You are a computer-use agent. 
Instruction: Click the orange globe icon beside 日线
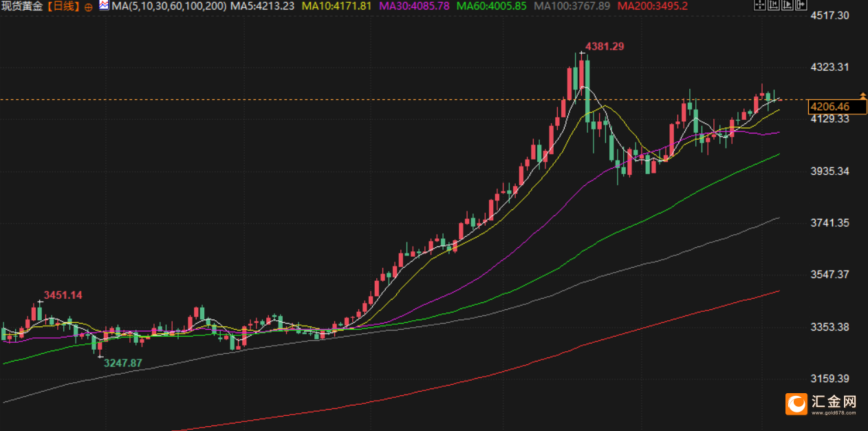[x=89, y=6]
